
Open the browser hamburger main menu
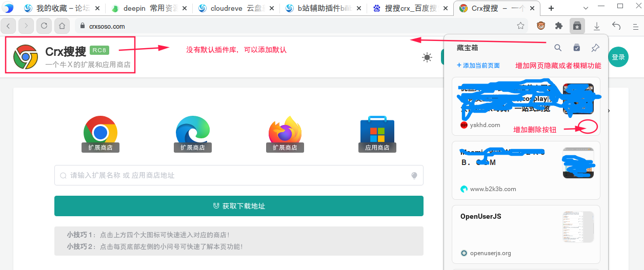click(635, 26)
